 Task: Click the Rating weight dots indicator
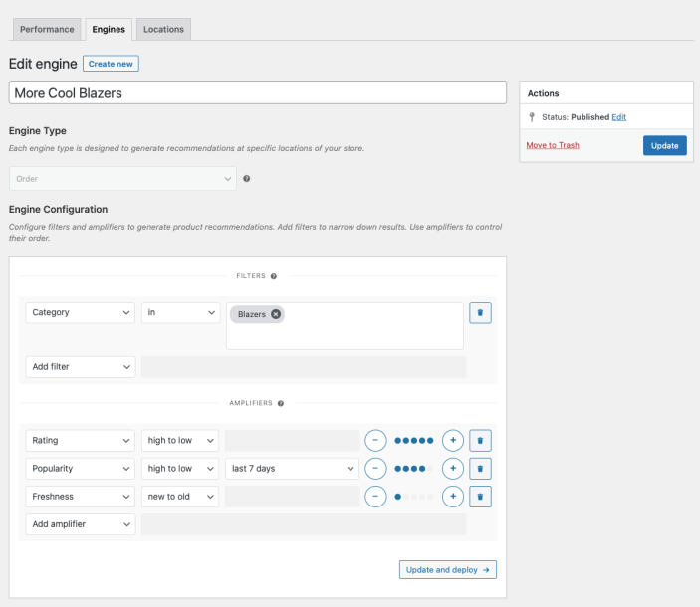414,440
